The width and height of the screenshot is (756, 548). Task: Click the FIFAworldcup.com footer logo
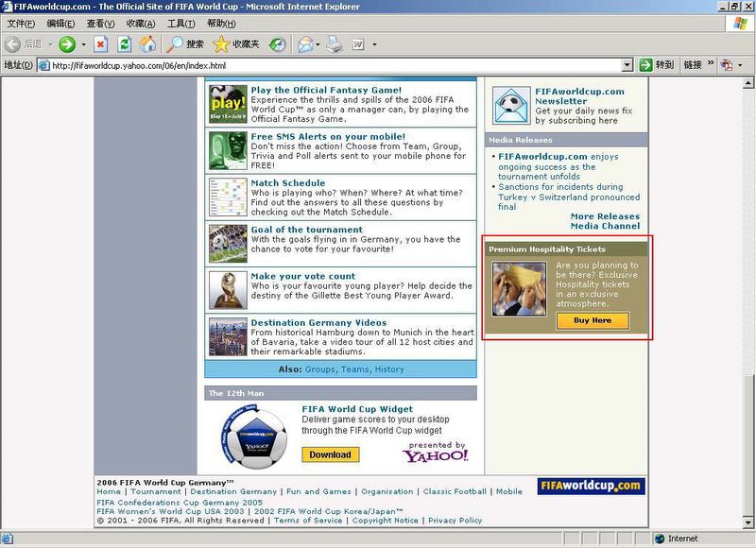[x=592, y=486]
